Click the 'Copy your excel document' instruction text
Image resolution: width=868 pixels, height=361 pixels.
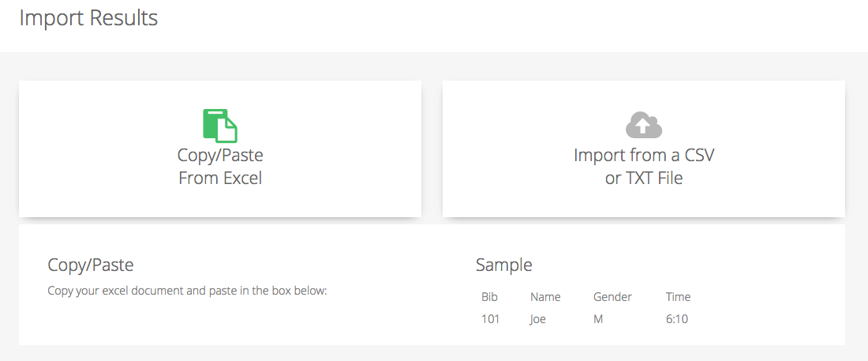tap(188, 291)
